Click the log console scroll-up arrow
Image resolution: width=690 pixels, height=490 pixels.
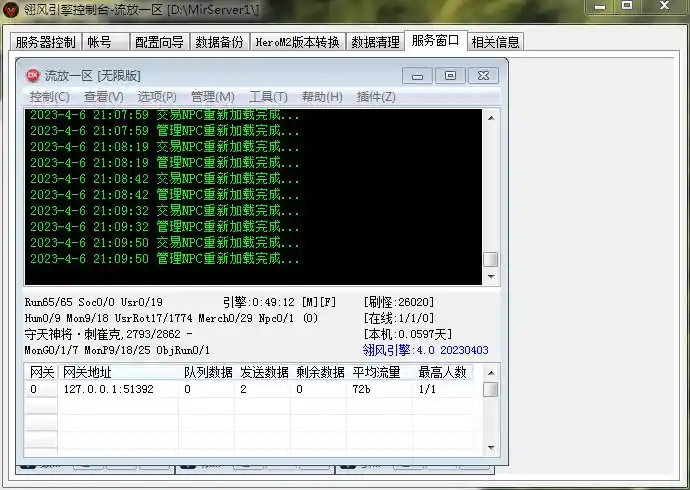(491, 117)
